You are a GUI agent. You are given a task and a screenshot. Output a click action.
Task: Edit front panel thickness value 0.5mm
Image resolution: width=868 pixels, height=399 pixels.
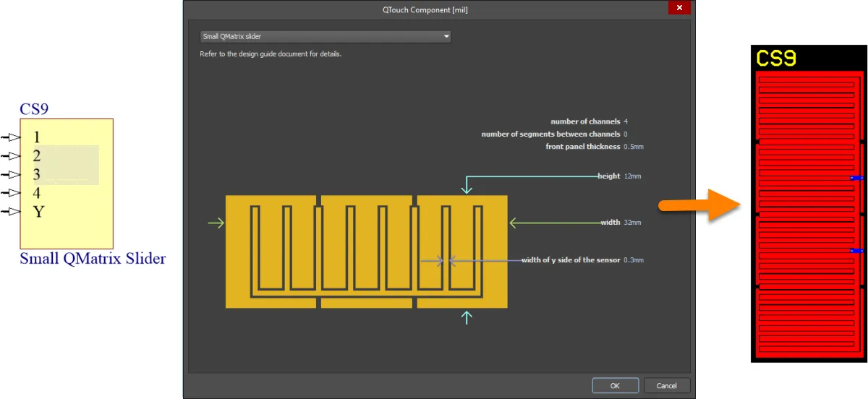point(634,147)
